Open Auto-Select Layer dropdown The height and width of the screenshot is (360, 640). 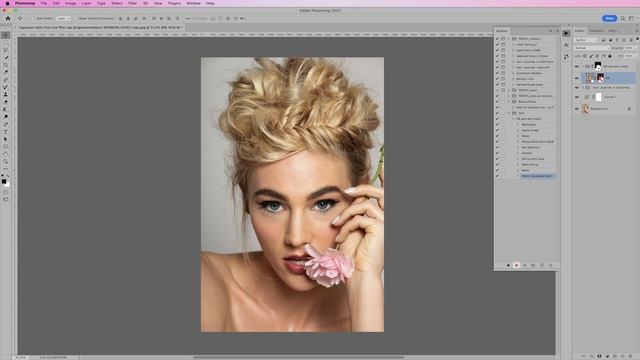pyautogui.click(x=63, y=18)
